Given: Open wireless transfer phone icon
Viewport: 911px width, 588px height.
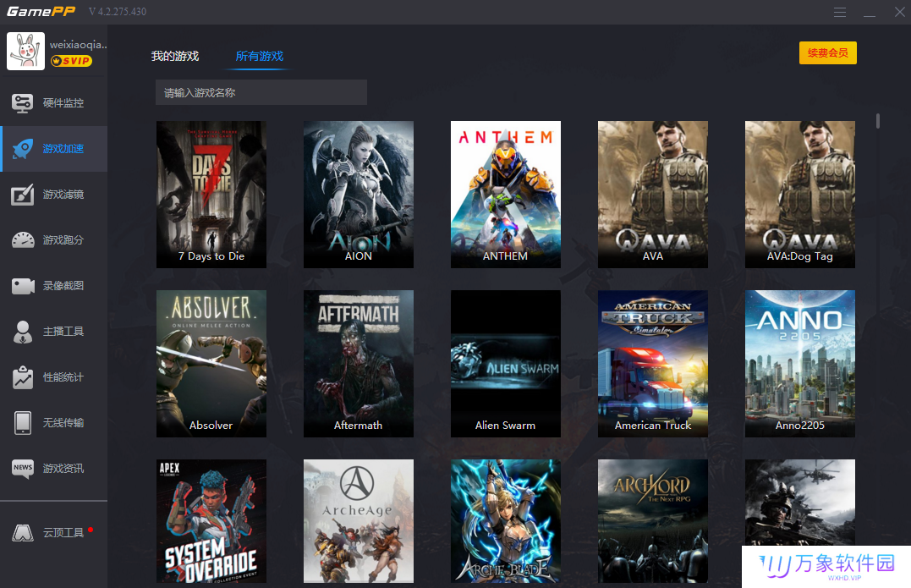Looking at the screenshot, I should pyautogui.click(x=23, y=423).
